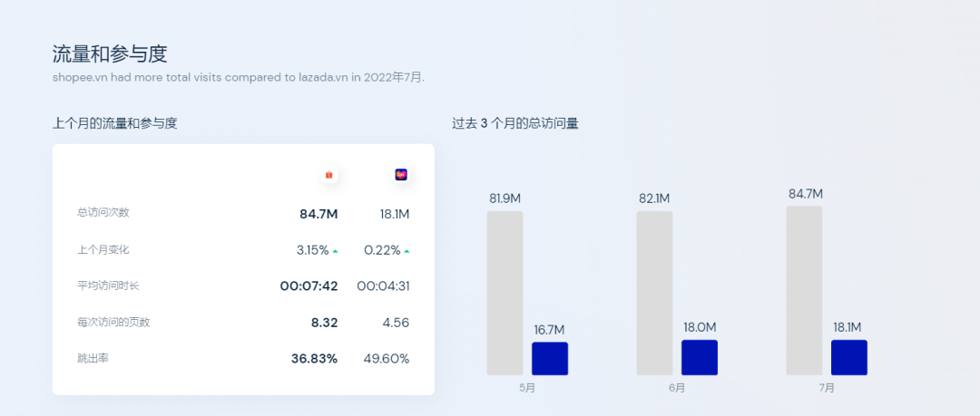Click the blue 18.0M bar for 6月
Viewport: 980px width, 416px height.
(700, 357)
